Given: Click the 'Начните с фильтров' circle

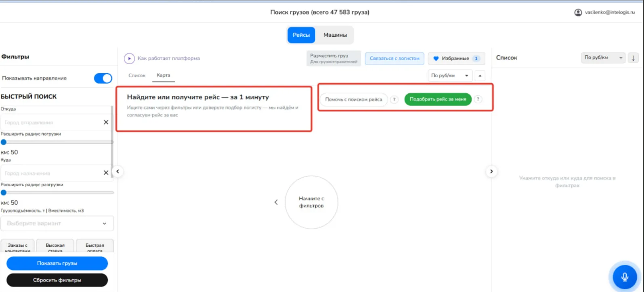Looking at the screenshot, I should click(x=311, y=202).
